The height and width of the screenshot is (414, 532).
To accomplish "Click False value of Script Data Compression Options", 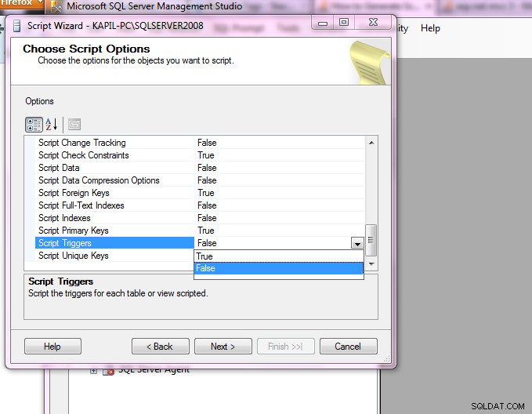I will coord(207,180).
